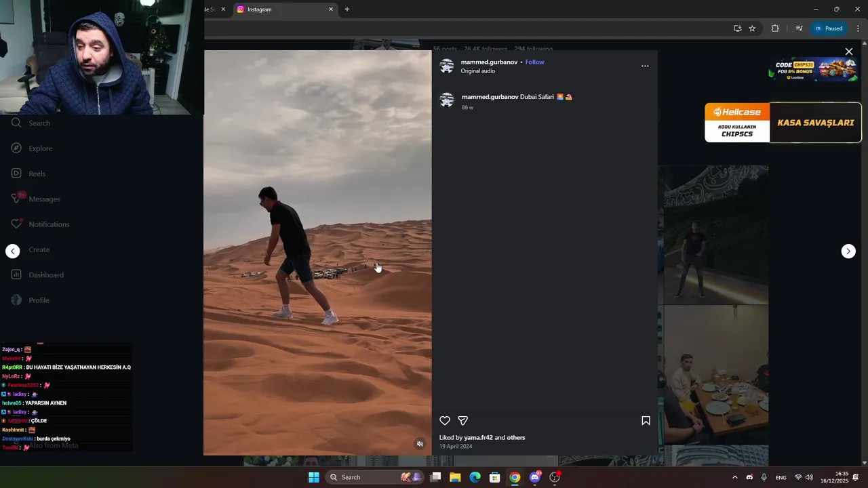This screenshot has width=868, height=488.
Task: Open File Explorer from the taskbar
Action: (455, 477)
